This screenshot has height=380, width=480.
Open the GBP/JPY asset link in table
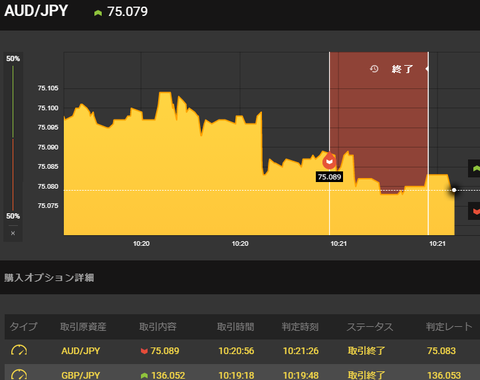point(81,375)
